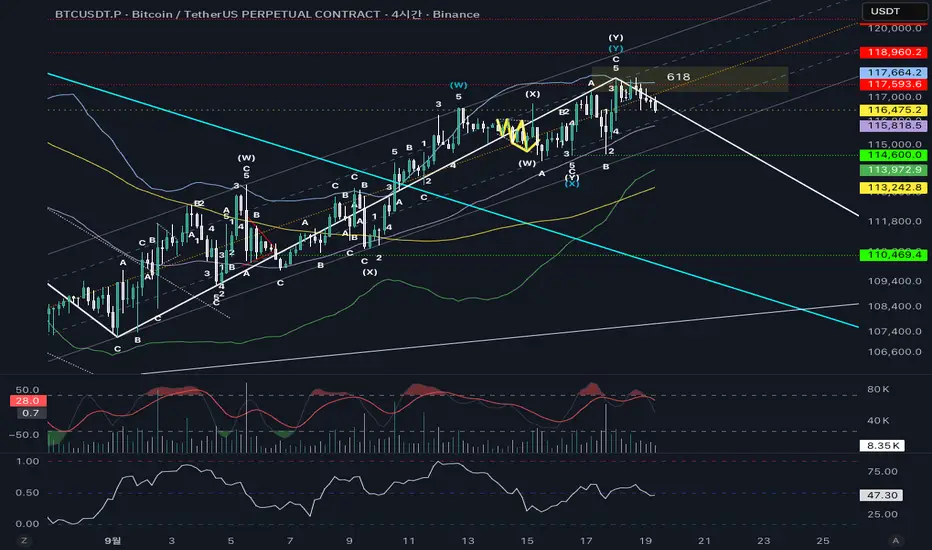Image resolution: width=932 pixels, height=550 pixels.
Task: Click the blue 117,664.2 price tag
Action: click(894, 73)
